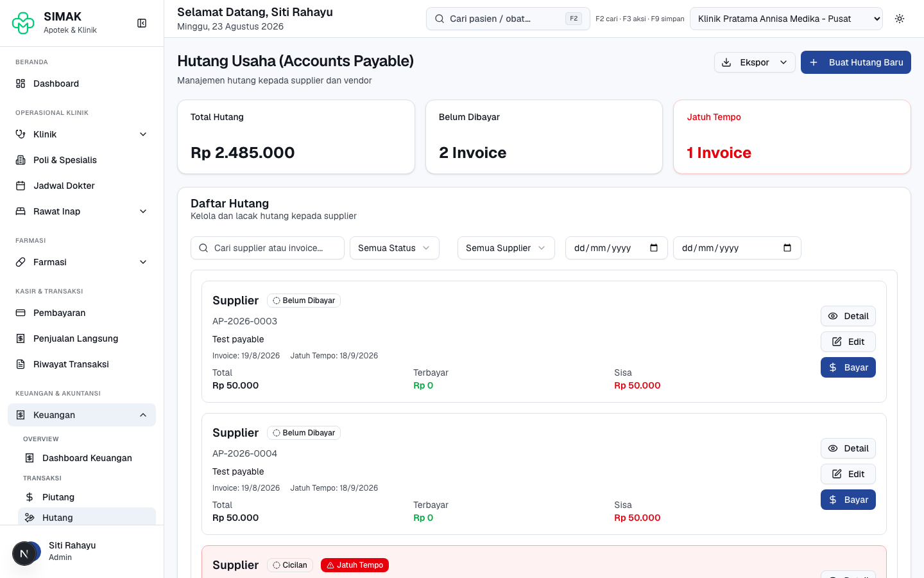Image resolution: width=924 pixels, height=578 pixels.
Task: Click the user avatar for Siti Rahayu
Action: pyautogui.click(x=26, y=552)
